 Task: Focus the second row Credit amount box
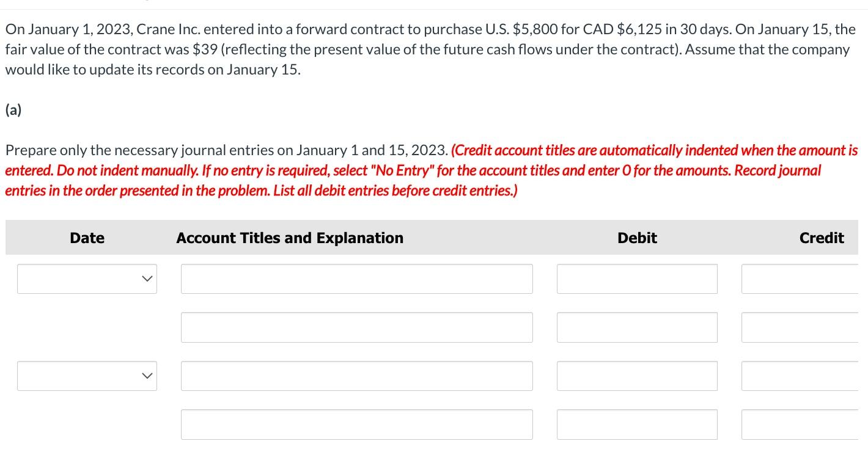tap(800, 327)
